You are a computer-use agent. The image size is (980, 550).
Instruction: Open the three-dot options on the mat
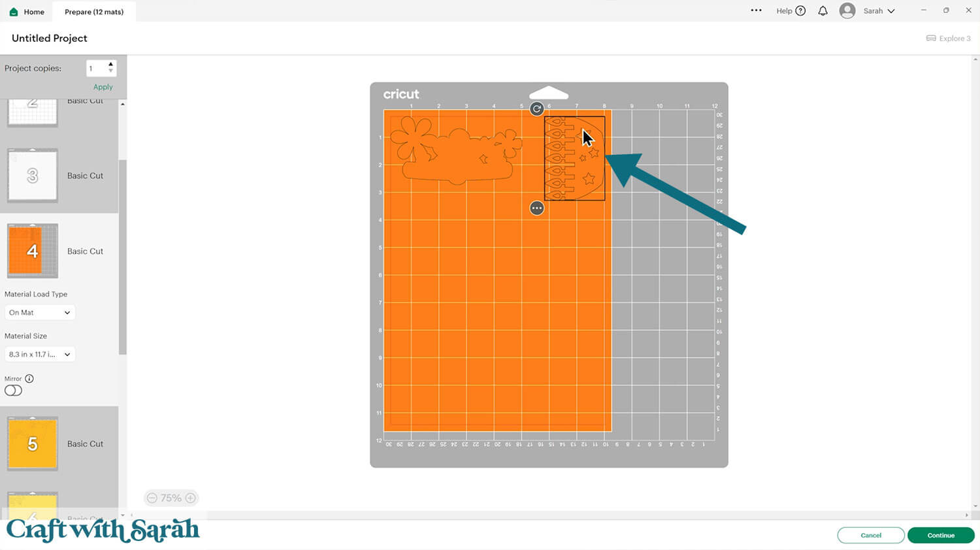[x=536, y=208]
